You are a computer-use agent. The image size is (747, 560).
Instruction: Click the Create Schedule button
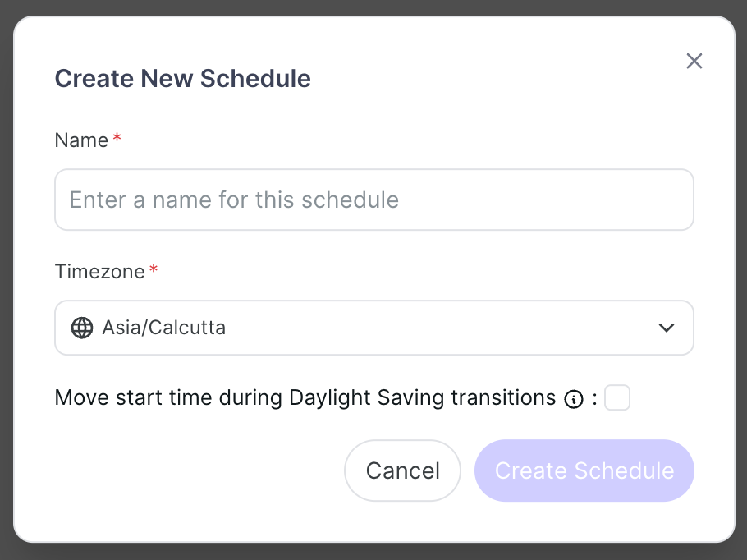[584, 470]
